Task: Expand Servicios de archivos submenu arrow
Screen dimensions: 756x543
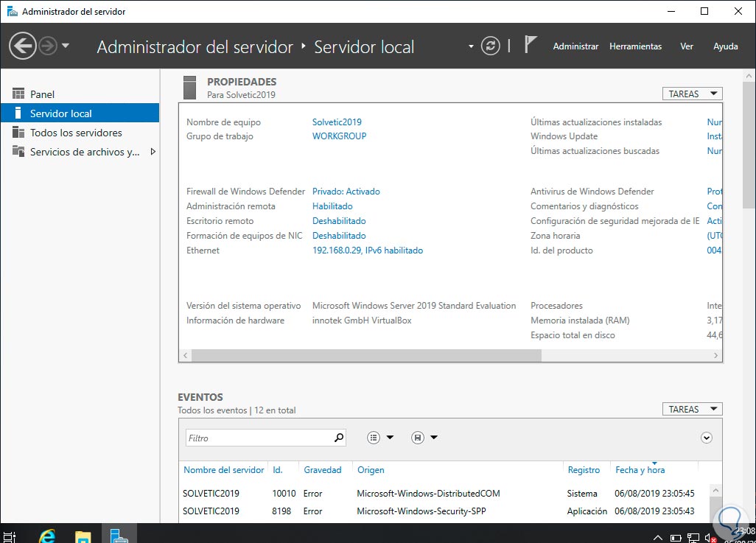Action: pyautogui.click(x=153, y=152)
